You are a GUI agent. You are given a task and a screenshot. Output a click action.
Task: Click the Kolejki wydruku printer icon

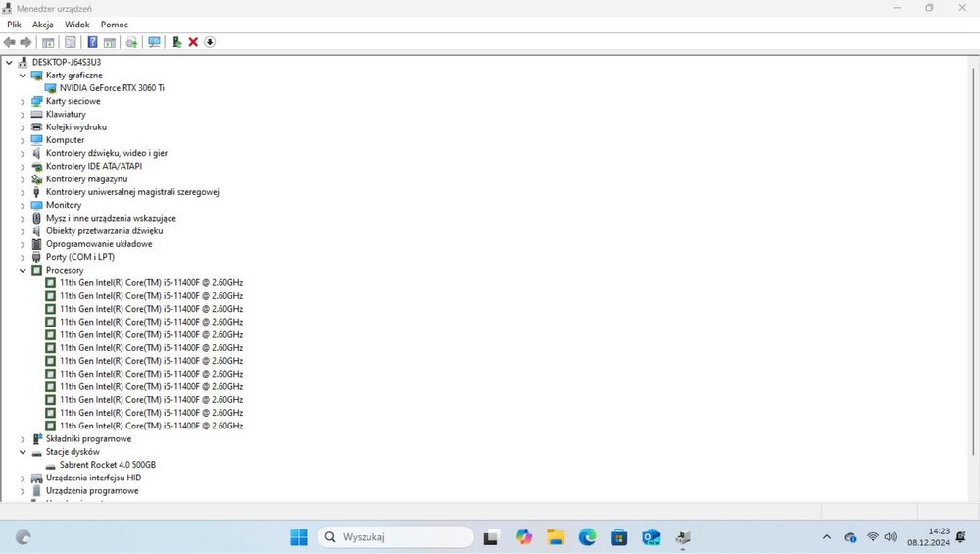click(37, 126)
